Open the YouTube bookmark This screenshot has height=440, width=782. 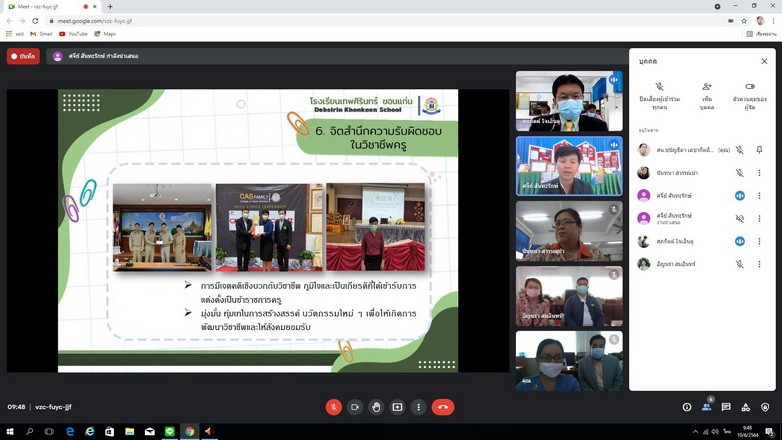coord(73,34)
